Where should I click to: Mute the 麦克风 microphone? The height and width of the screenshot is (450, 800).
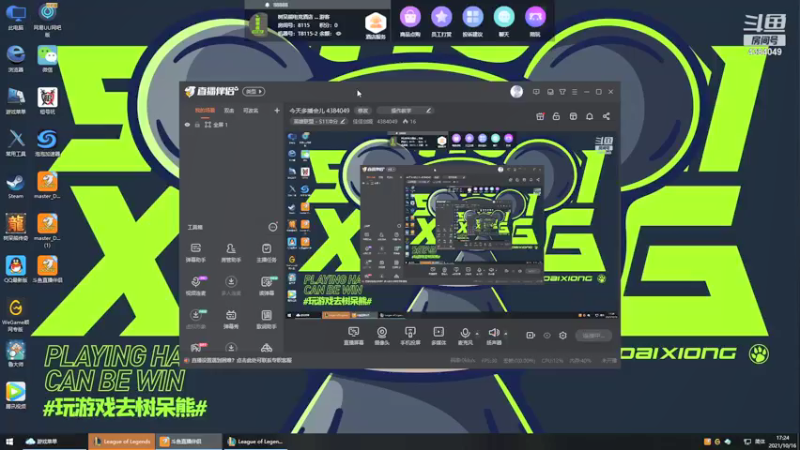[x=465, y=336]
